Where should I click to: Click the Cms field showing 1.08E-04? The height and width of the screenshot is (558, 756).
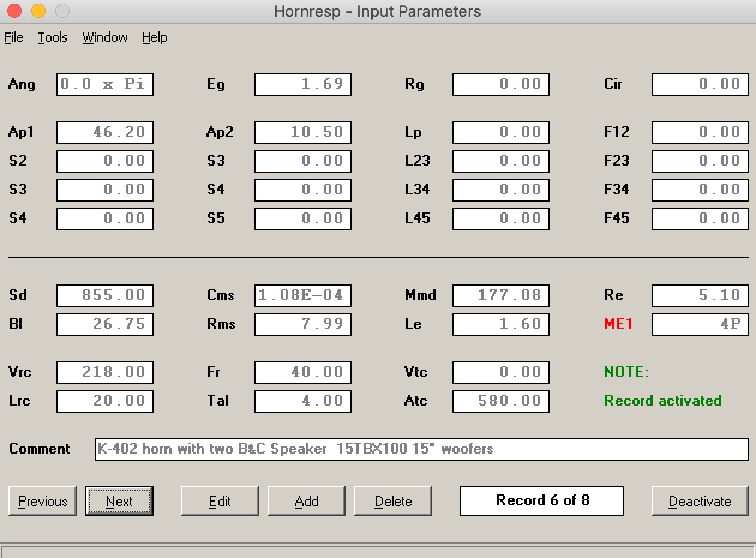[x=303, y=296]
